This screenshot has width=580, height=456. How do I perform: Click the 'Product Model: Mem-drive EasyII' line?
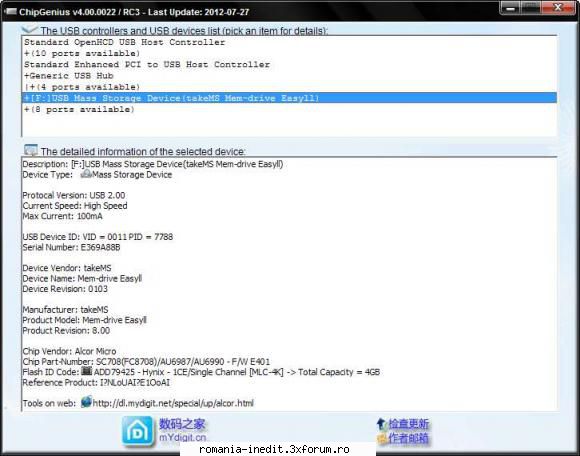point(84,320)
